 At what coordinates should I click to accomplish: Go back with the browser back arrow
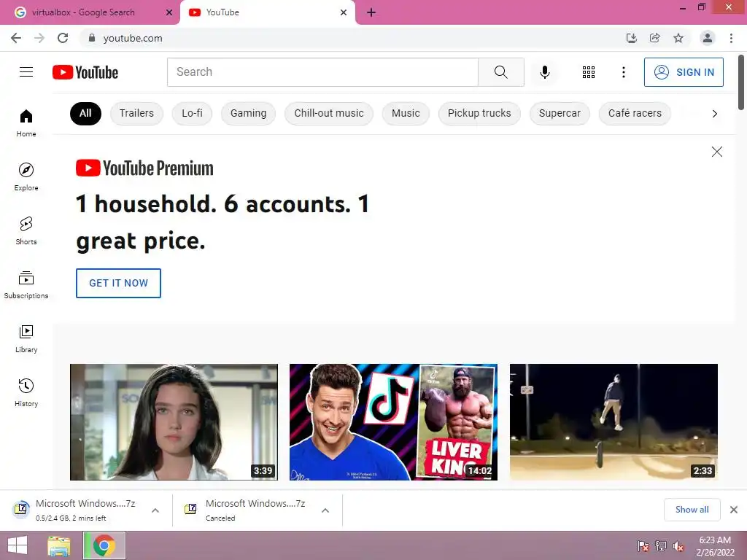[x=16, y=38]
